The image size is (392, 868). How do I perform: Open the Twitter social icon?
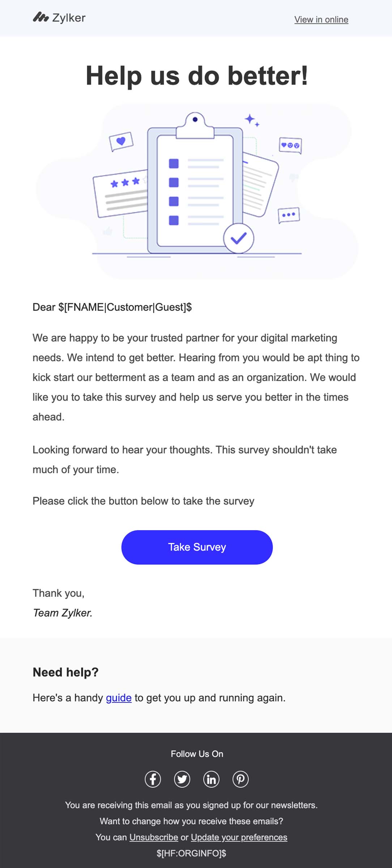182,779
